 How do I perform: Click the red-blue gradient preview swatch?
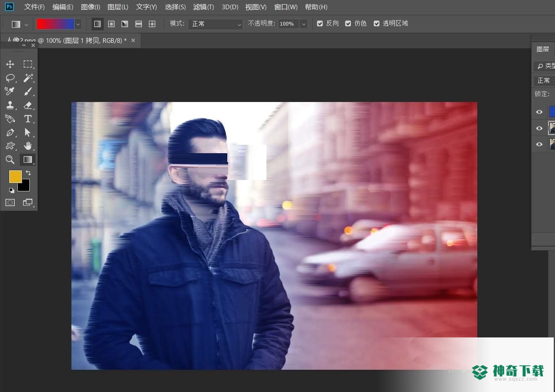click(55, 24)
